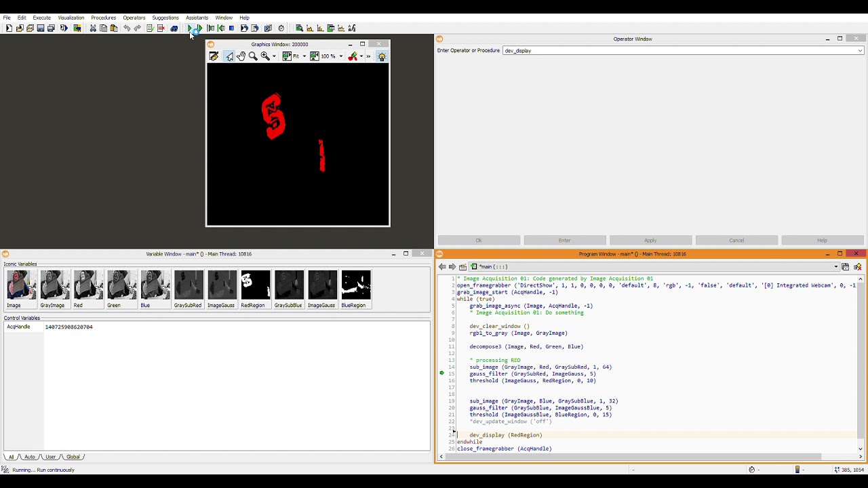Expand more Graphics Window tools chevron
Screen dimensions: 868x488
pyautogui.click(x=369, y=56)
